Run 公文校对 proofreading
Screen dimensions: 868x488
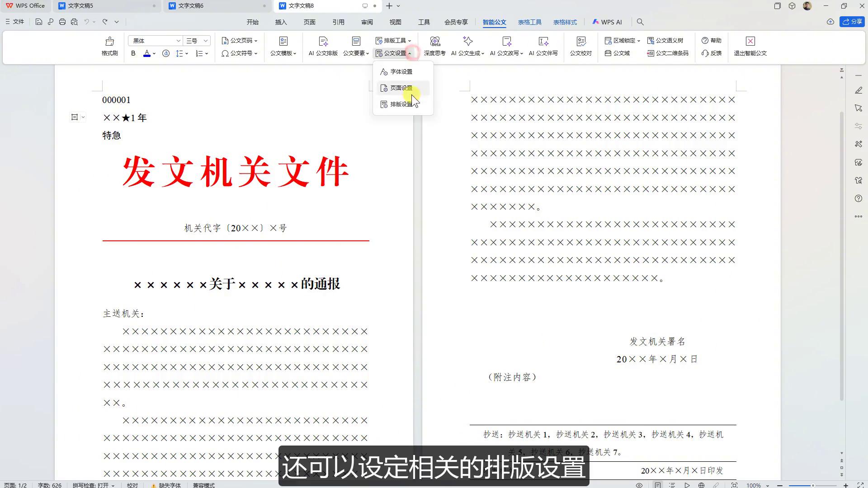[x=580, y=47]
